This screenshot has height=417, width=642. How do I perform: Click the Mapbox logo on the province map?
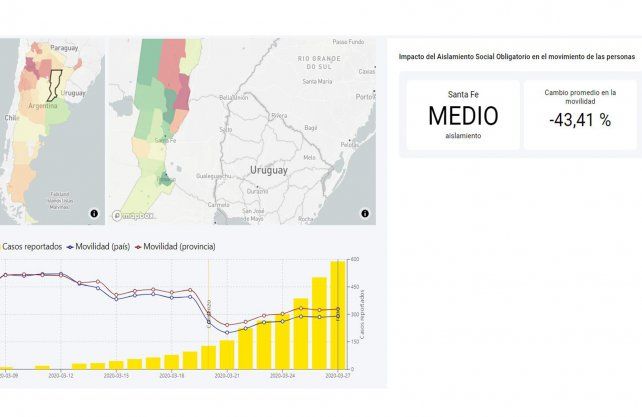[x=132, y=215]
